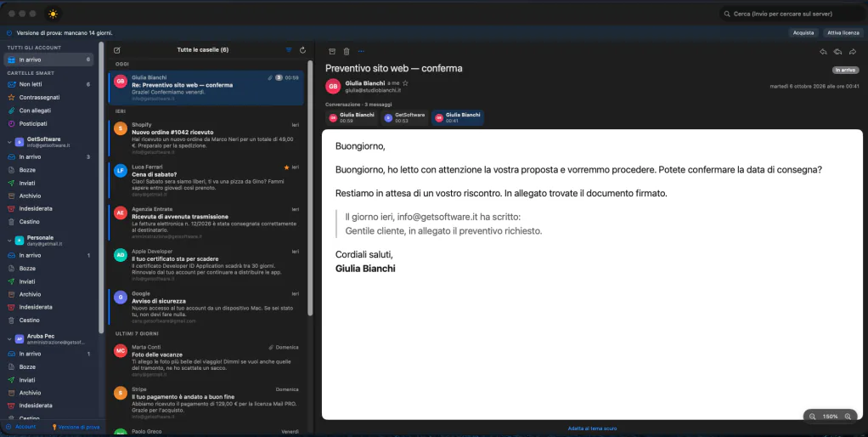
Task: Delete the open message with the trash icon
Action: click(x=347, y=52)
